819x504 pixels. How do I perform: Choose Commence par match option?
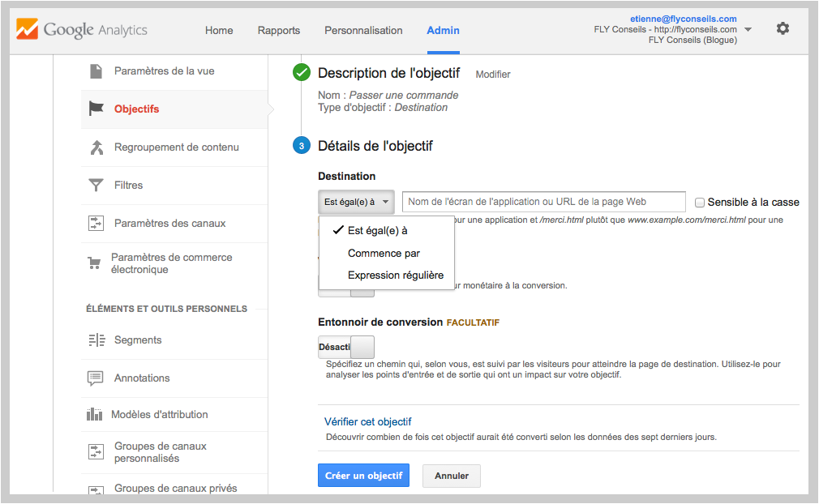(x=384, y=254)
